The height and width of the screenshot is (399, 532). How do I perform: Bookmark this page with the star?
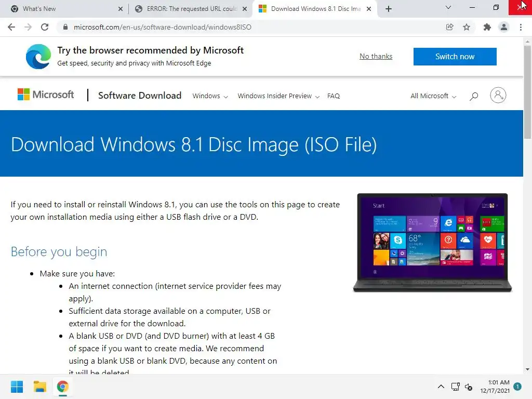pos(467,27)
